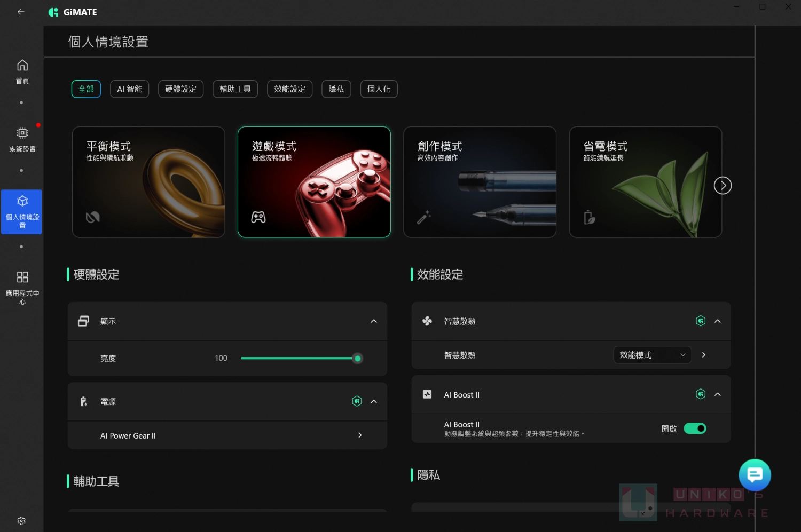Choose the 遊戲模式 card
801x532 pixels.
314,182
